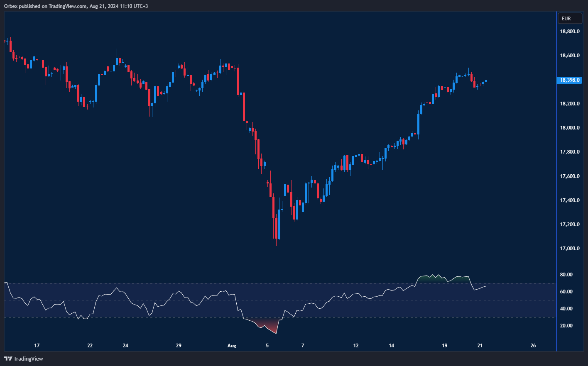588x366 pixels.
Task: Open the EUR currency selector
Action: pyautogui.click(x=569, y=19)
